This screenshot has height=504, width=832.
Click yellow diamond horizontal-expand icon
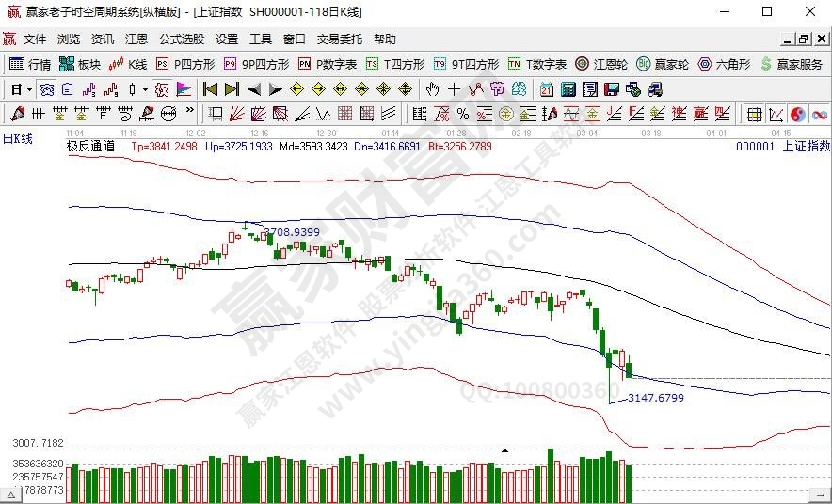click(340, 89)
